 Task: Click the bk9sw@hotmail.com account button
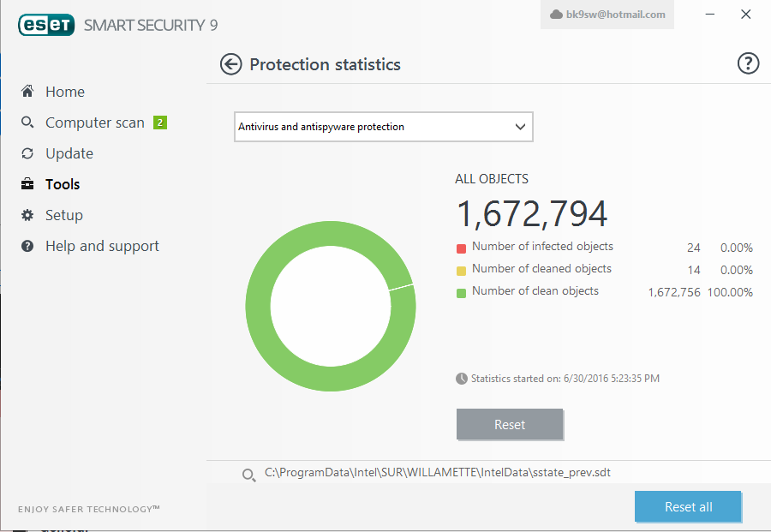tap(607, 15)
